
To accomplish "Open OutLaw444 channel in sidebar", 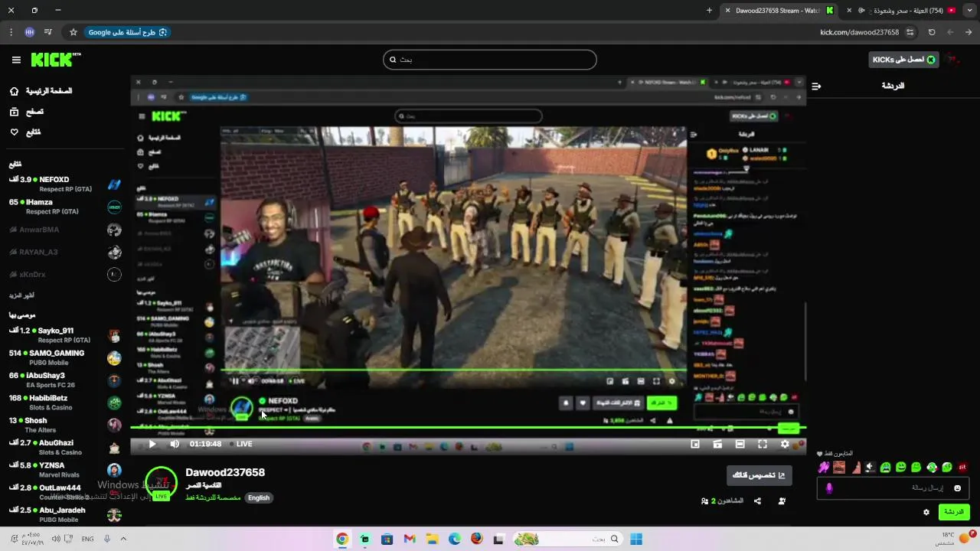I will coord(65,492).
